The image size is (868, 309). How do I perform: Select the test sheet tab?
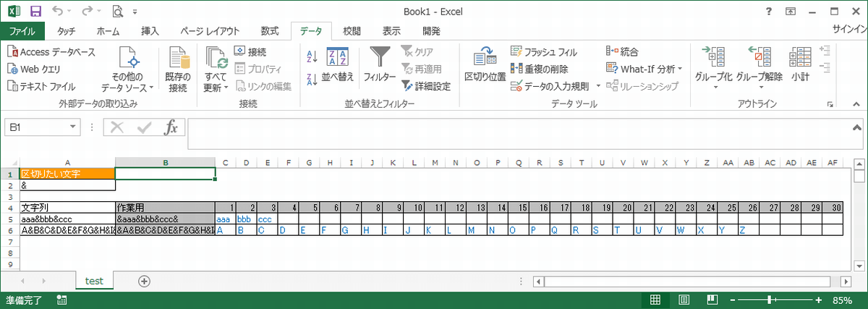click(94, 280)
